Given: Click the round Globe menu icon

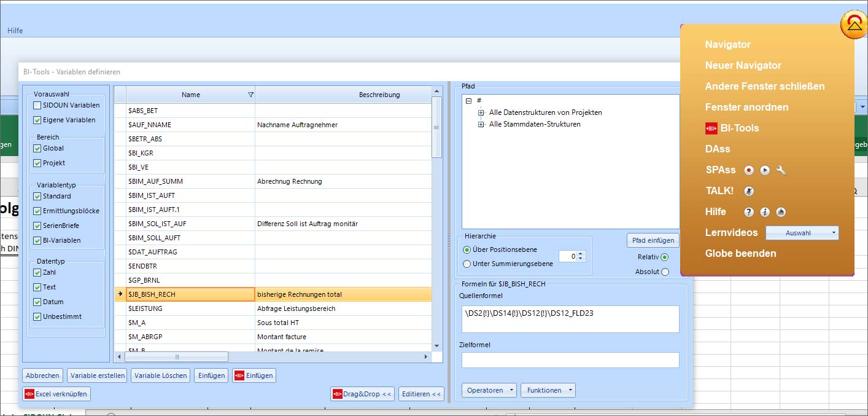Looking at the screenshot, I should [x=853, y=25].
